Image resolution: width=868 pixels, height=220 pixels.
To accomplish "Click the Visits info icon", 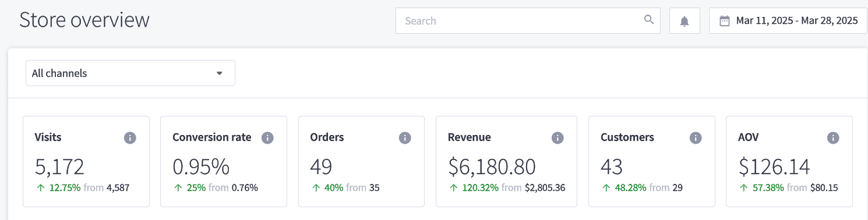I will coord(130,138).
